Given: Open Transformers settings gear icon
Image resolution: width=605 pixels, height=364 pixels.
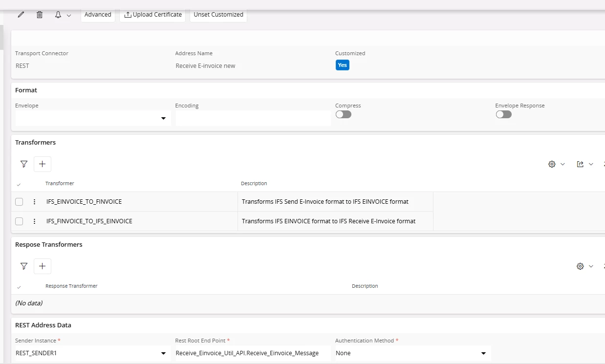Looking at the screenshot, I should coord(552,164).
